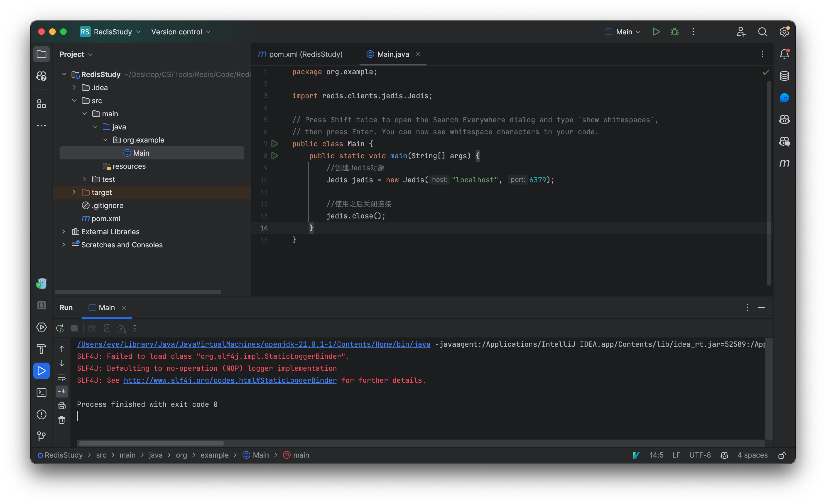
Task: Expand Scratches and Consoles node
Action: click(64, 245)
